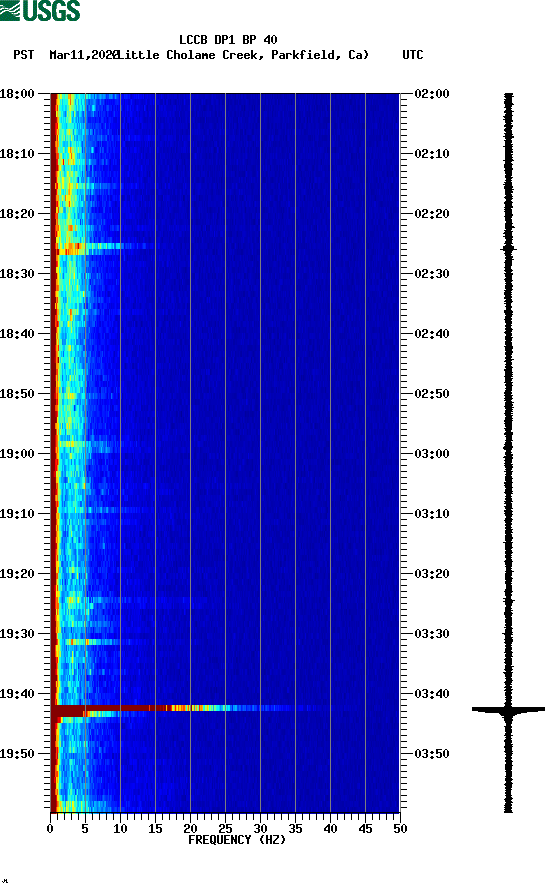The width and height of the screenshot is (552, 892).
Task: Click the 18:10 PST time label
Action: [17, 154]
